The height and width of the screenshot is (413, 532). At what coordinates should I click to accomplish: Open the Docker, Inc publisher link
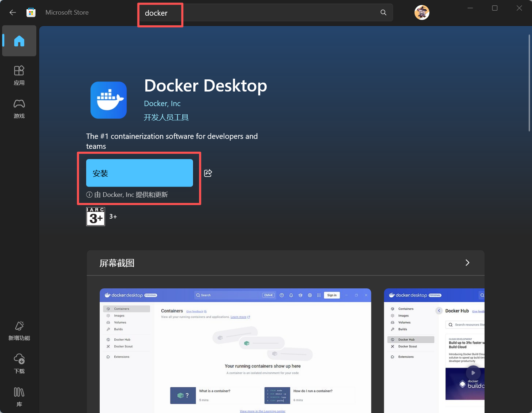pyautogui.click(x=162, y=104)
